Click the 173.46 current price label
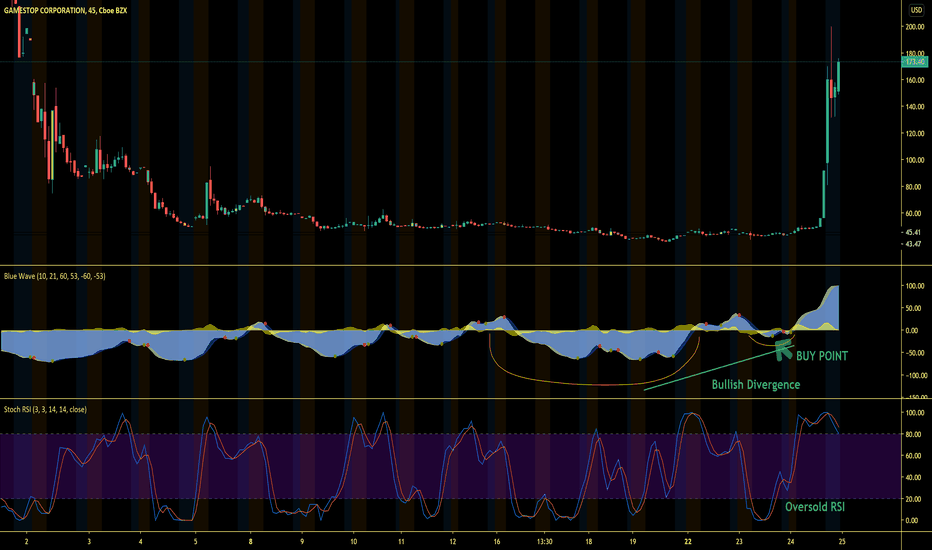932x550 pixels. (915, 62)
